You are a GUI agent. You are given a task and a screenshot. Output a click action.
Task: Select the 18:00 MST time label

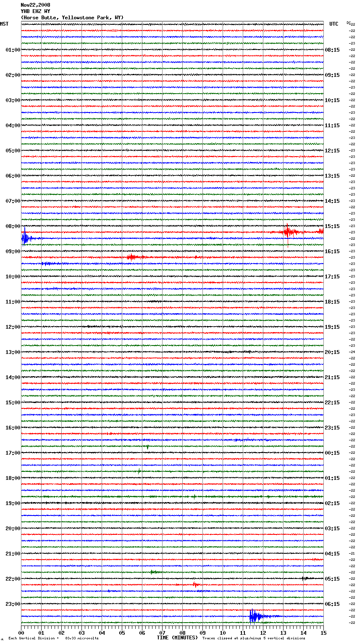[x=13, y=478]
